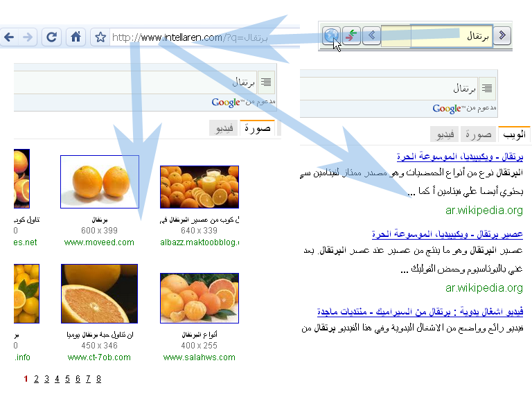
Task: Click www.salahws.com source link
Action: [199, 357]
